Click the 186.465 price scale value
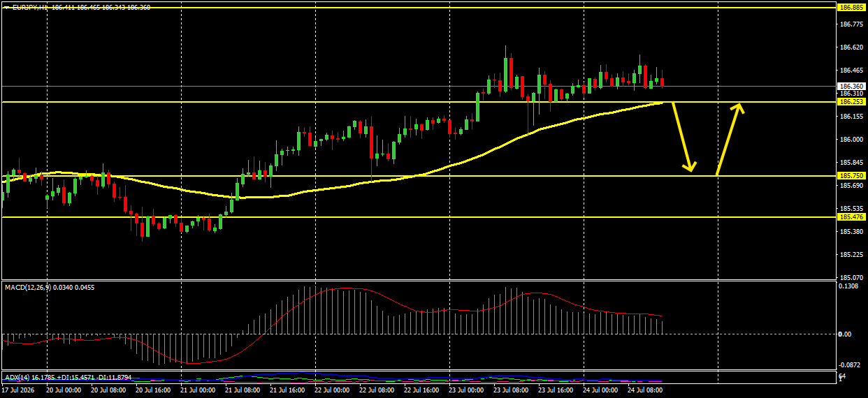The width and height of the screenshot is (868, 398). [x=851, y=71]
